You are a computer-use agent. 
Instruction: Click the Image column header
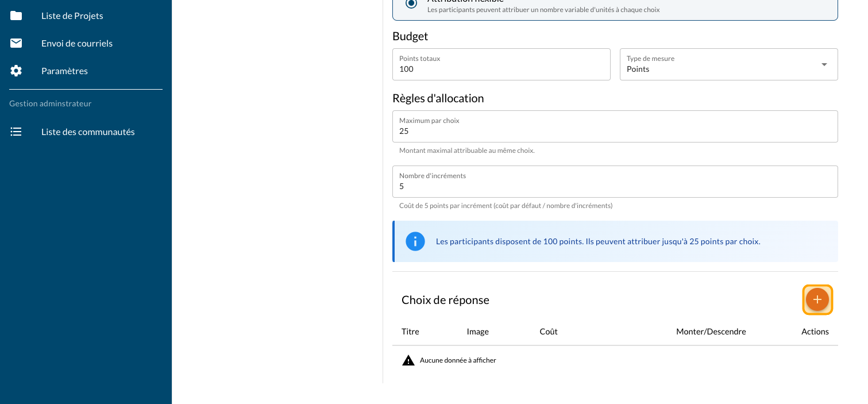pyautogui.click(x=478, y=332)
